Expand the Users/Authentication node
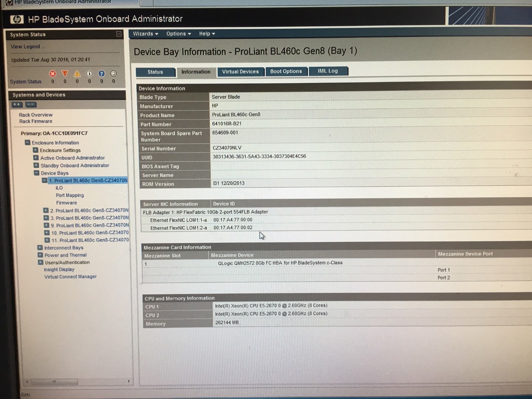The image size is (532, 399). [x=41, y=262]
